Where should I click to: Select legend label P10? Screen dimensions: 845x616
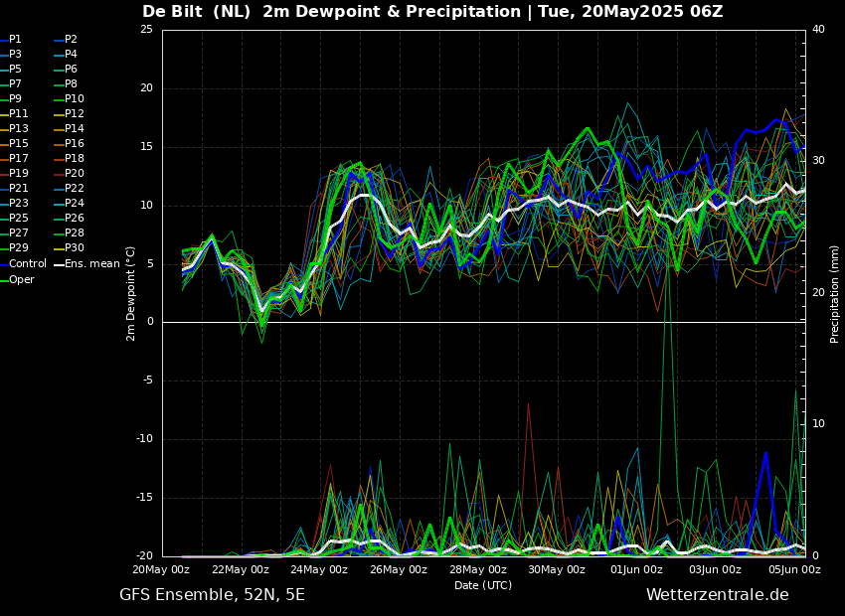[x=70, y=99]
